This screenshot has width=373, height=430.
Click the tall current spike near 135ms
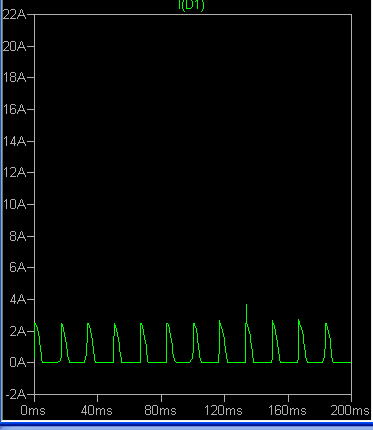click(x=246, y=313)
